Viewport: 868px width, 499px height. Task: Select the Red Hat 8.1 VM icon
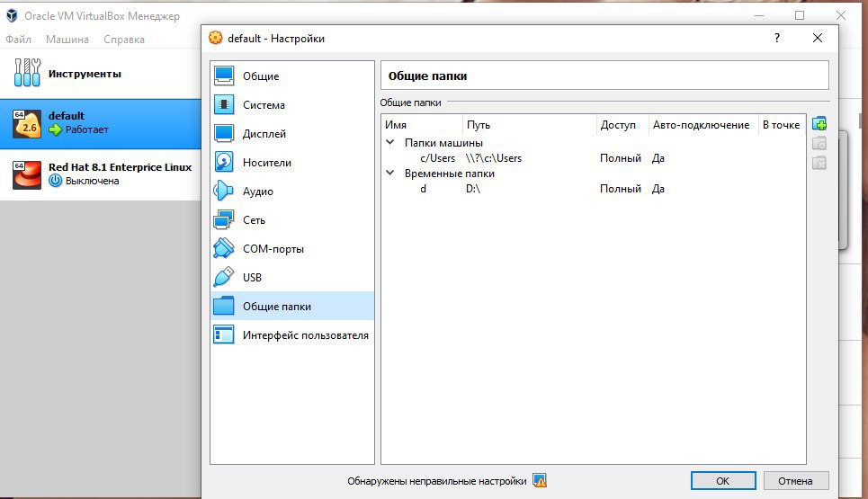pyautogui.click(x=27, y=174)
